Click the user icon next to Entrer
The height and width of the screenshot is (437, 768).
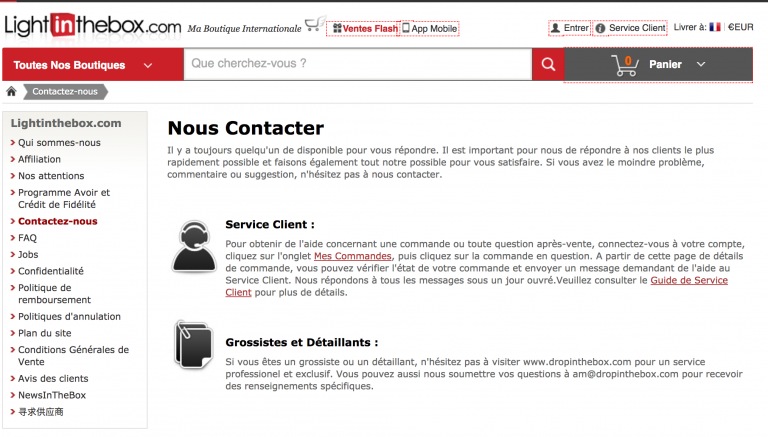coord(555,28)
